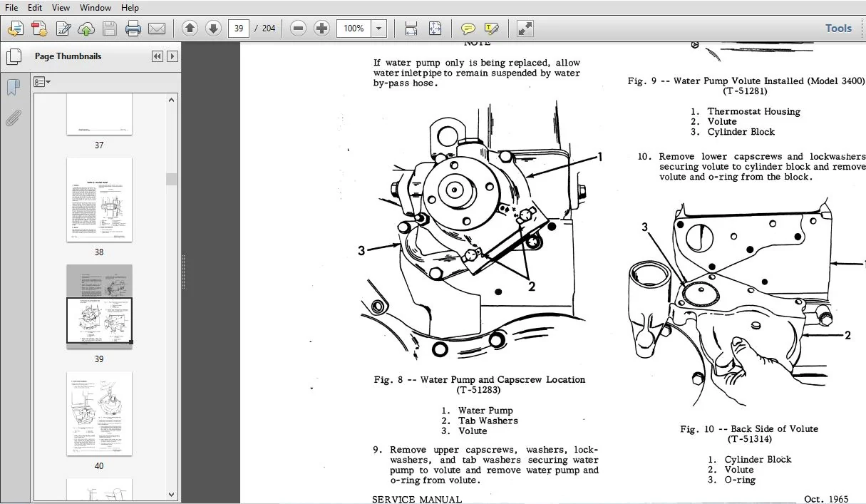Click the Email envelope icon

(x=157, y=29)
